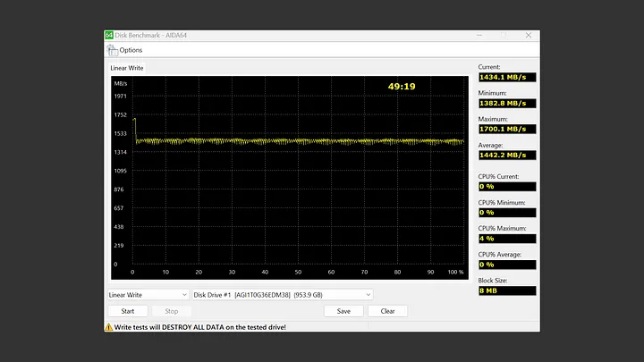Select the Minimum speed readout 1382.8 MB/s
This screenshot has height=362, width=644.
click(507, 103)
